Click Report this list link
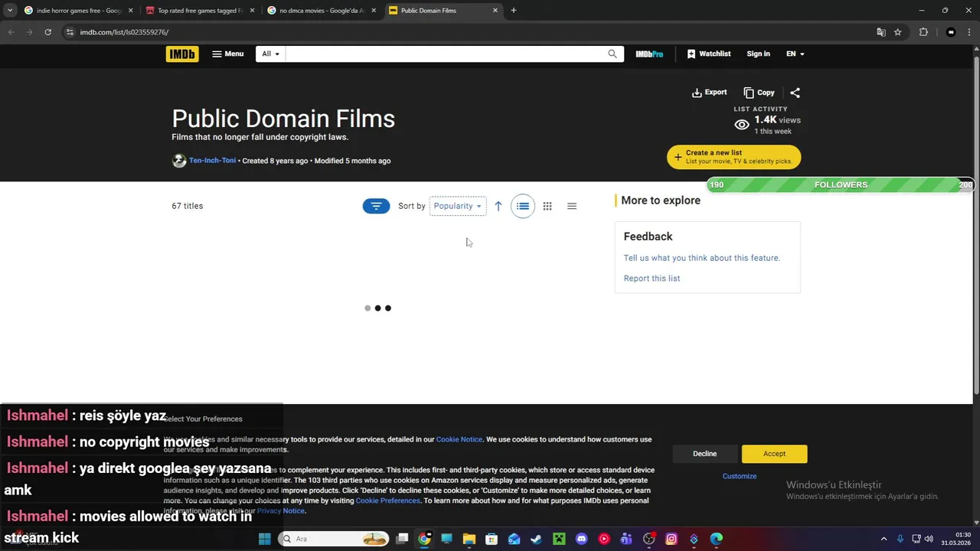 [x=652, y=279]
